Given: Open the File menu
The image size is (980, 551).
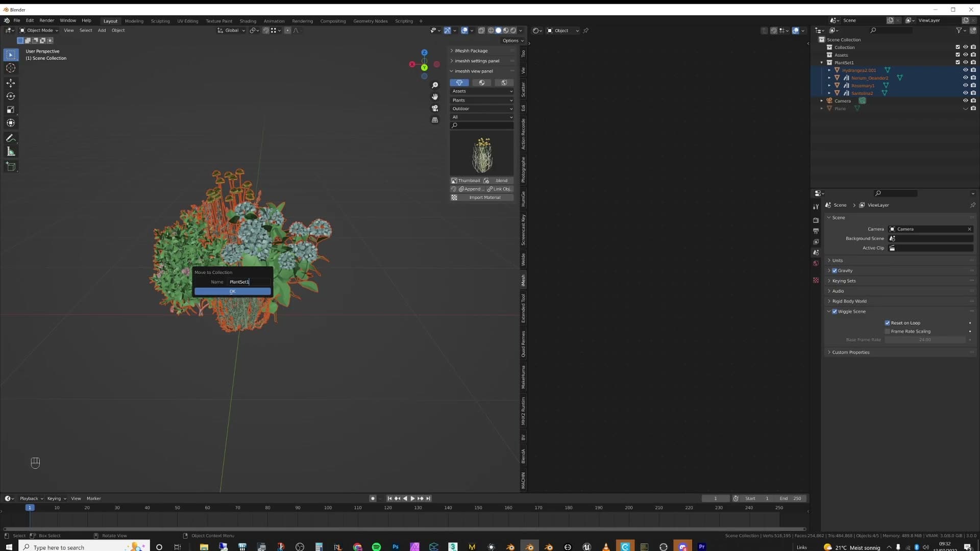Looking at the screenshot, I should pyautogui.click(x=17, y=20).
